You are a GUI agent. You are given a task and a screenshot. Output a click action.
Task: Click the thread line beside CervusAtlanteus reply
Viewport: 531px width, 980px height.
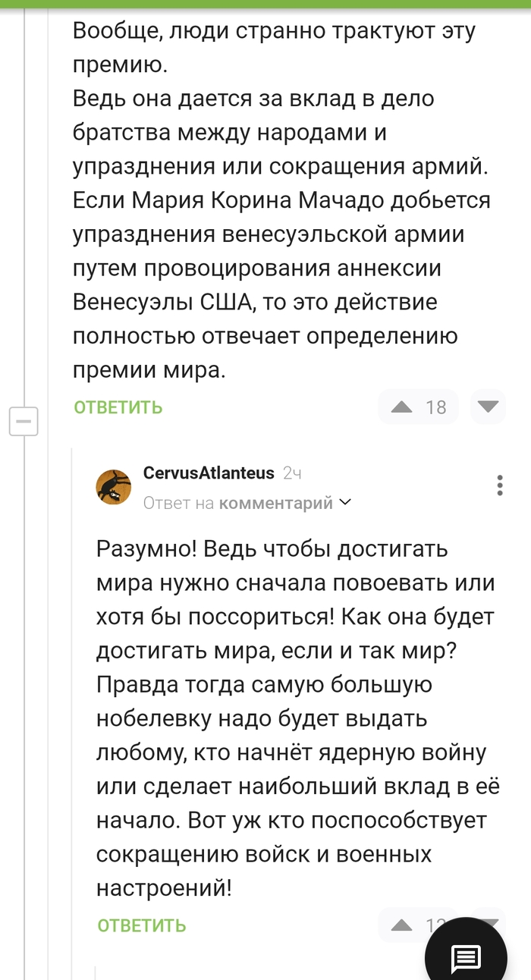[x=72, y=683]
